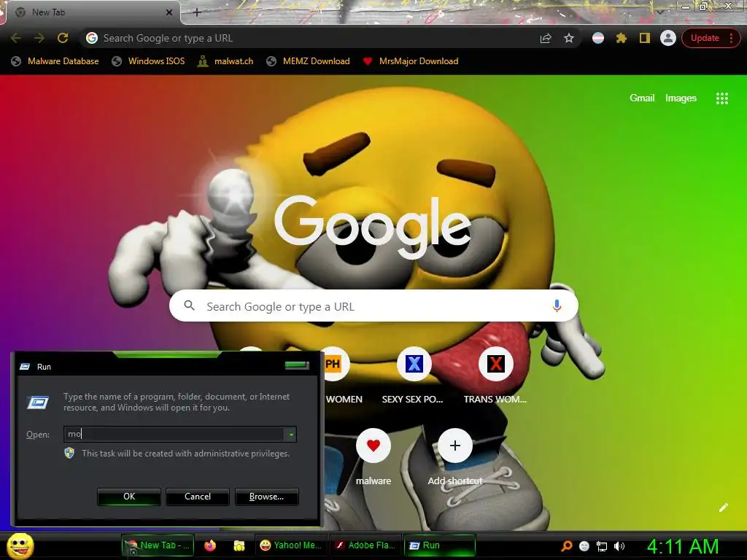Open the Windows ISOS bookmark
The image size is (747, 560).
point(148,61)
